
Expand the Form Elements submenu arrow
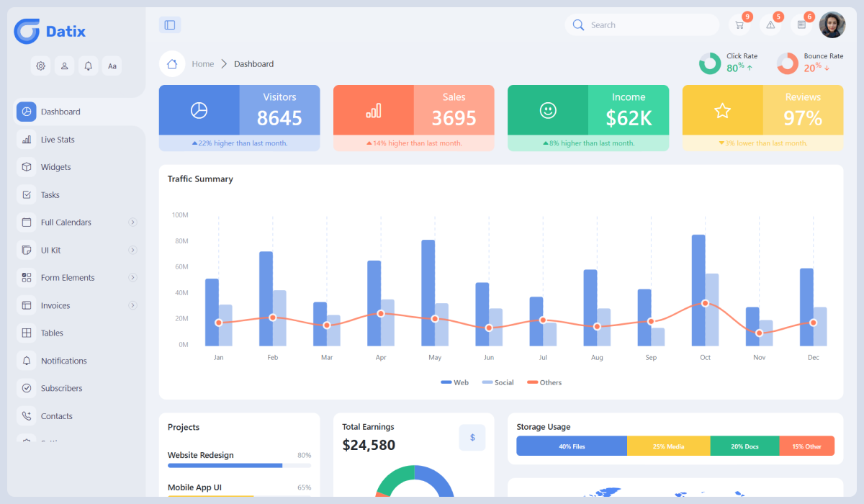[132, 277]
